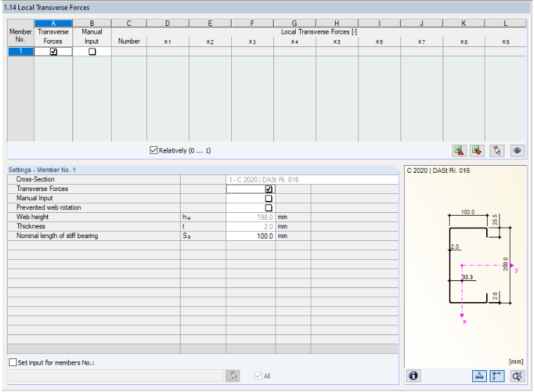
Task: Toggle view mode with the eye icon
Action: pos(517,150)
